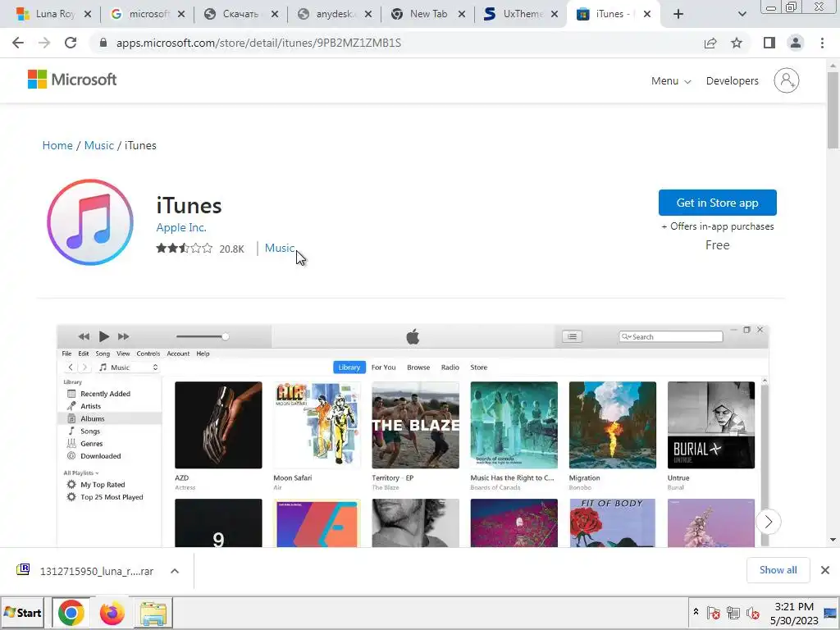Click the network tray icon
Screen dimensions: 840x630
[733, 613]
